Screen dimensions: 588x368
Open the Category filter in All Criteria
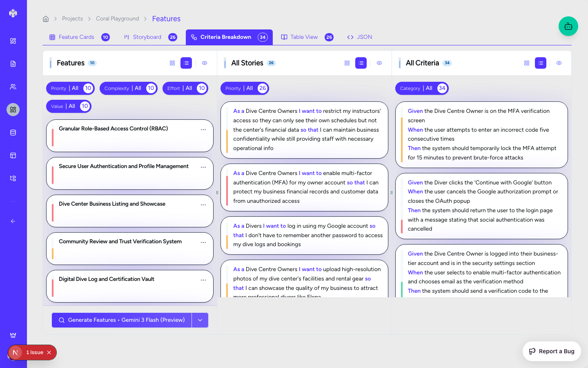click(421, 88)
